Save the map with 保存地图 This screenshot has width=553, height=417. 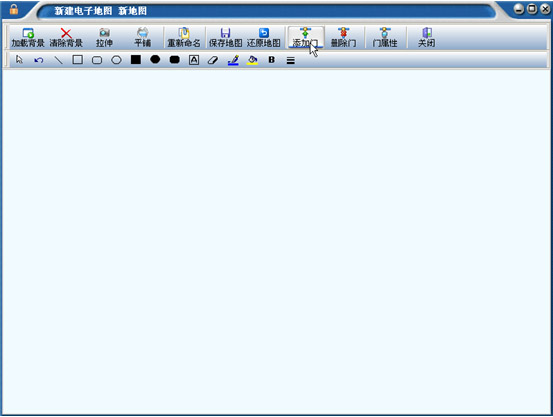(x=225, y=38)
